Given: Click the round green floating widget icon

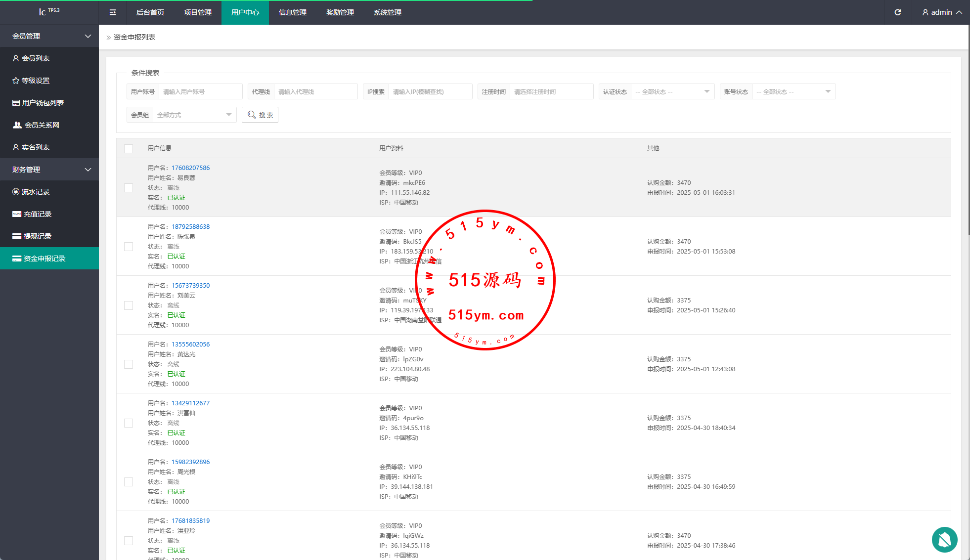Looking at the screenshot, I should (944, 539).
